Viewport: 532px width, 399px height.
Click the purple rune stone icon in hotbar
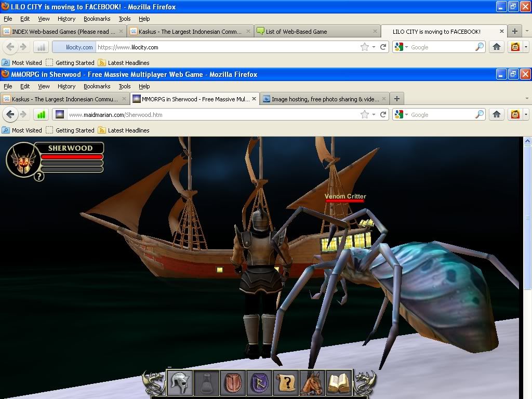(x=260, y=383)
